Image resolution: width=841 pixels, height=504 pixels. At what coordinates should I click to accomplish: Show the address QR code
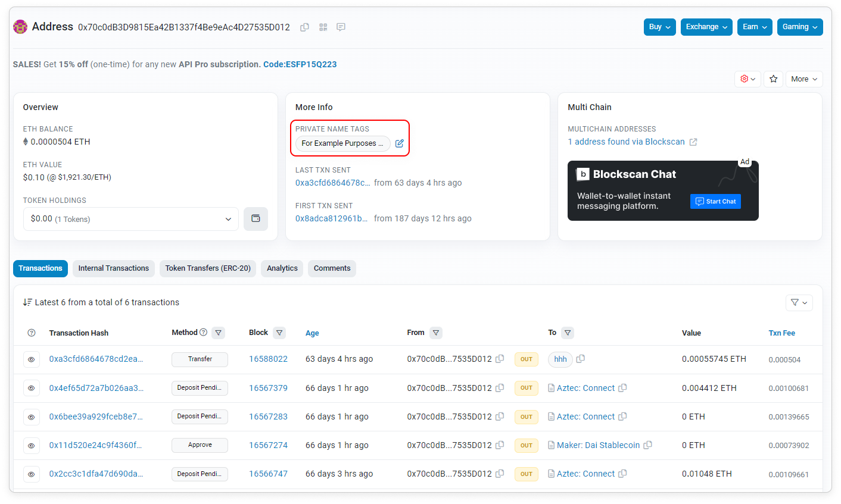click(323, 27)
